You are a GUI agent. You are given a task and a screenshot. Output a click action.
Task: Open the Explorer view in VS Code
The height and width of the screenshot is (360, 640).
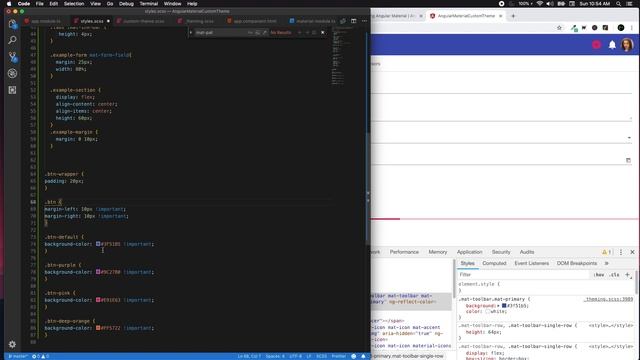12,24
